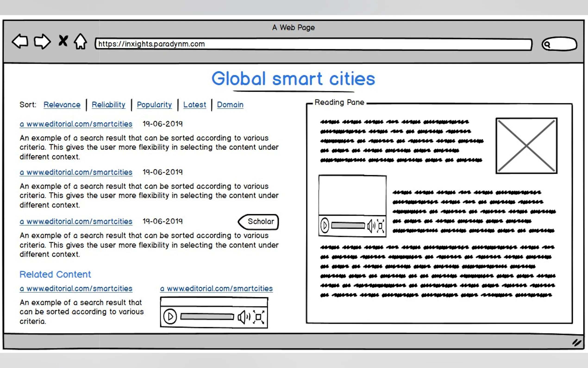Click the URL address bar field
Viewport: 588px width, 368px height.
[314, 44]
